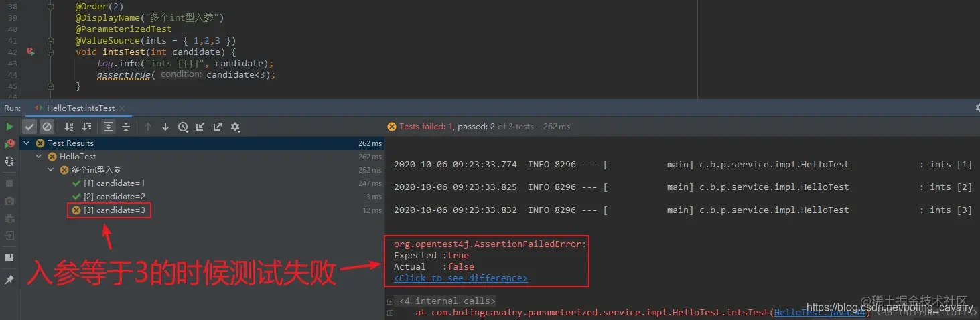Open the restore layout icon

[x=9, y=258]
